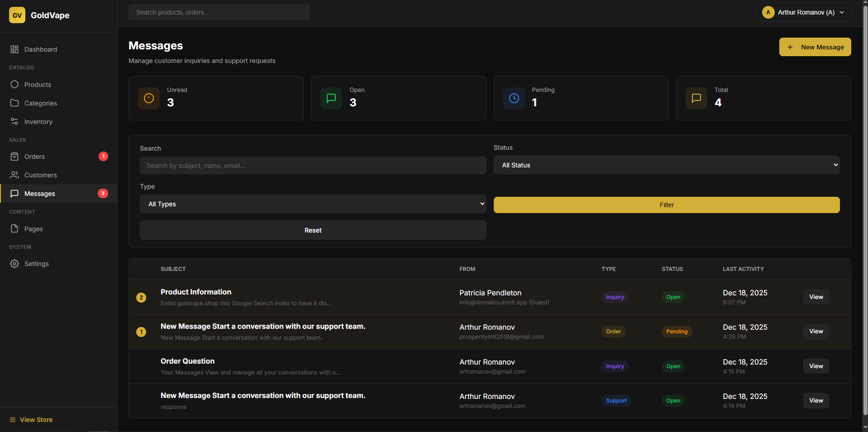Click the unread count badge on Product Information
Viewport: 868px width, 432px height.
pyautogui.click(x=141, y=297)
